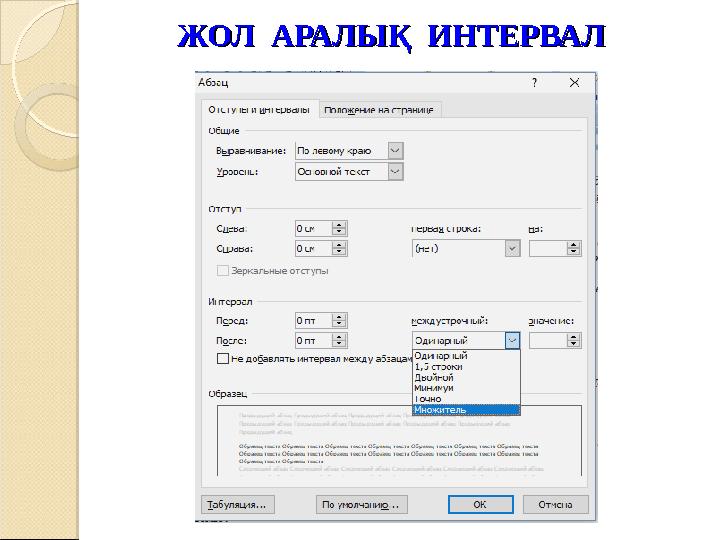Click the Перед interval value field
720x540 pixels.
point(313,321)
